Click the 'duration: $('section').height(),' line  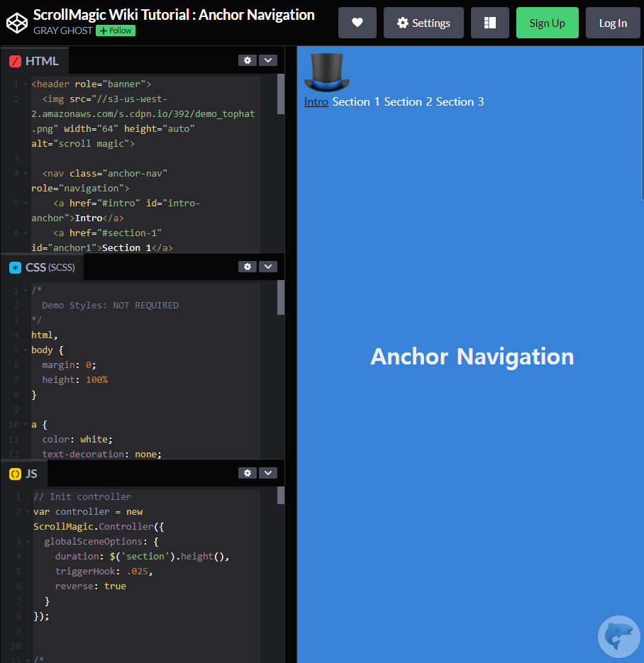point(142,557)
